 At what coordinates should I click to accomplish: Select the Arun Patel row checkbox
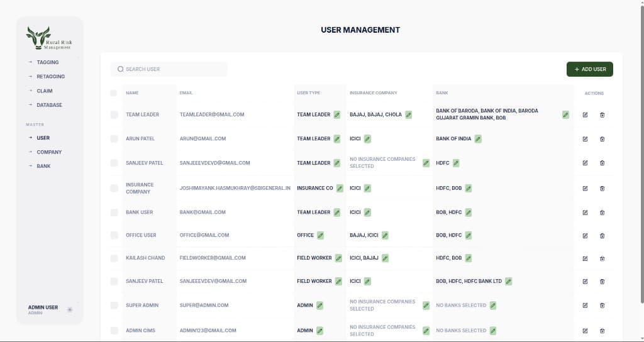point(114,139)
